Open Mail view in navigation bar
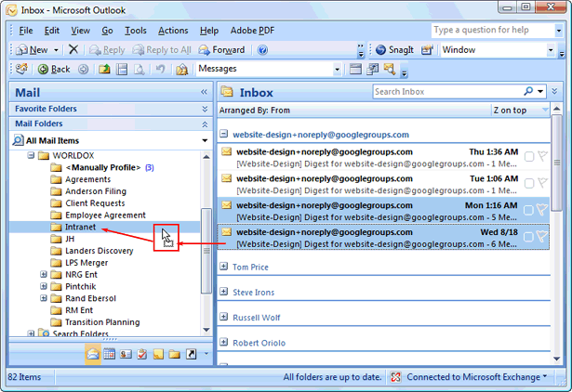Screen dimensions: 572x392 pyautogui.click(x=93, y=354)
